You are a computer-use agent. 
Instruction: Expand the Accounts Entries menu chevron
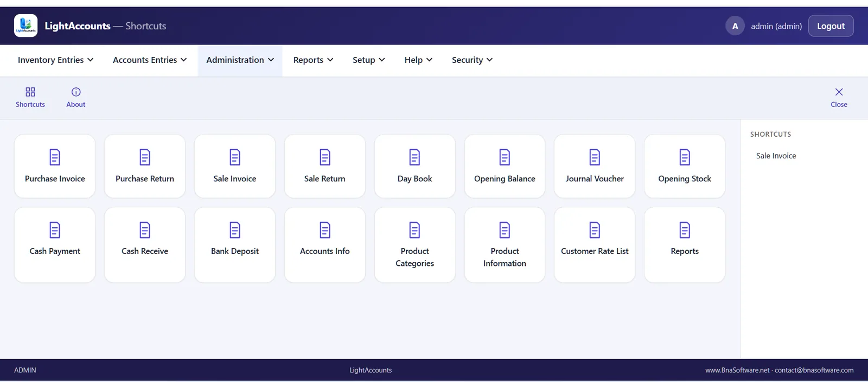pyautogui.click(x=183, y=60)
